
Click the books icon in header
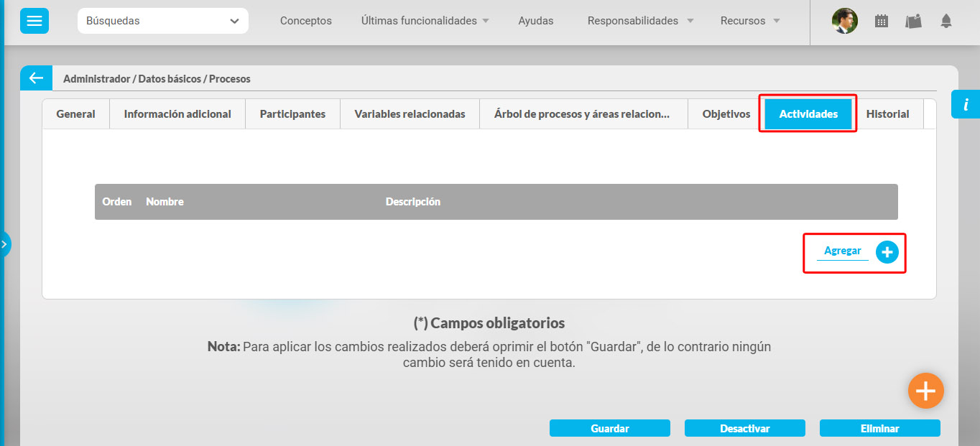pyautogui.click(x=913, y=22)
